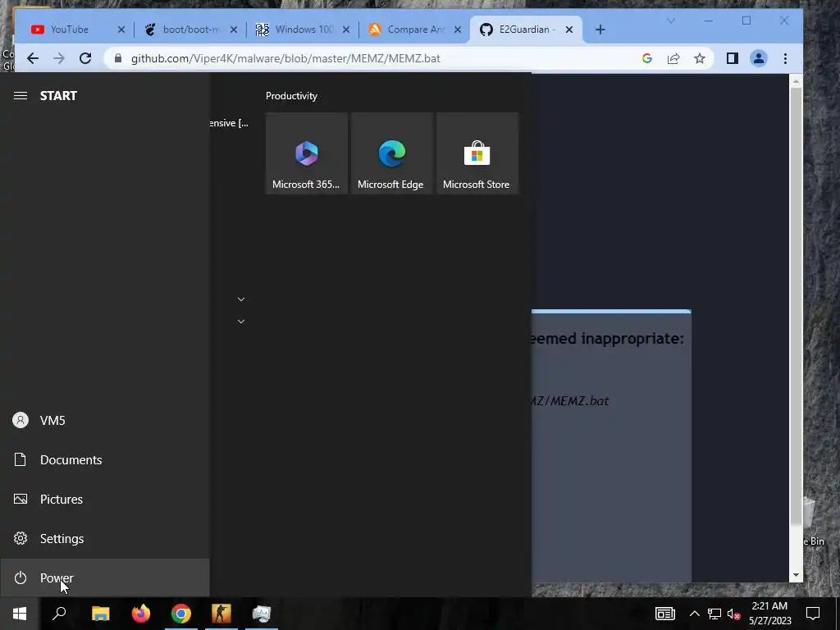Open the last pinned taskbar app icon
840x630 pixels.
pyautogui.click(x=262, y=614)
